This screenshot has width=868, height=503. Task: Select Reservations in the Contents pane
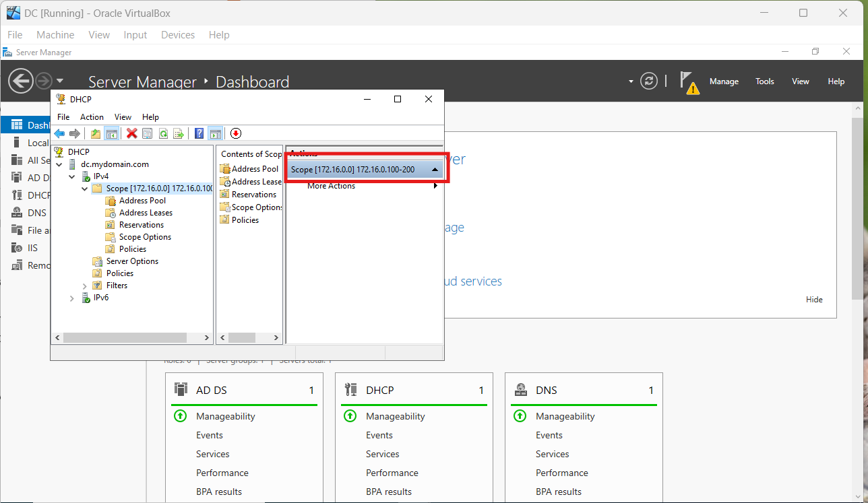click(248, 195)
